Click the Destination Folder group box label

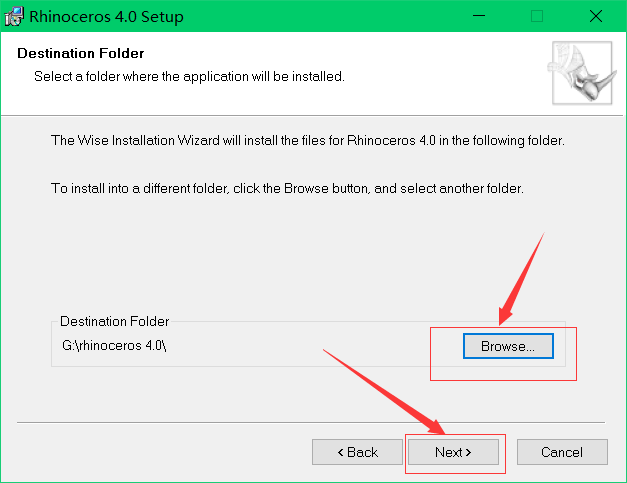(x=114, y=321)
